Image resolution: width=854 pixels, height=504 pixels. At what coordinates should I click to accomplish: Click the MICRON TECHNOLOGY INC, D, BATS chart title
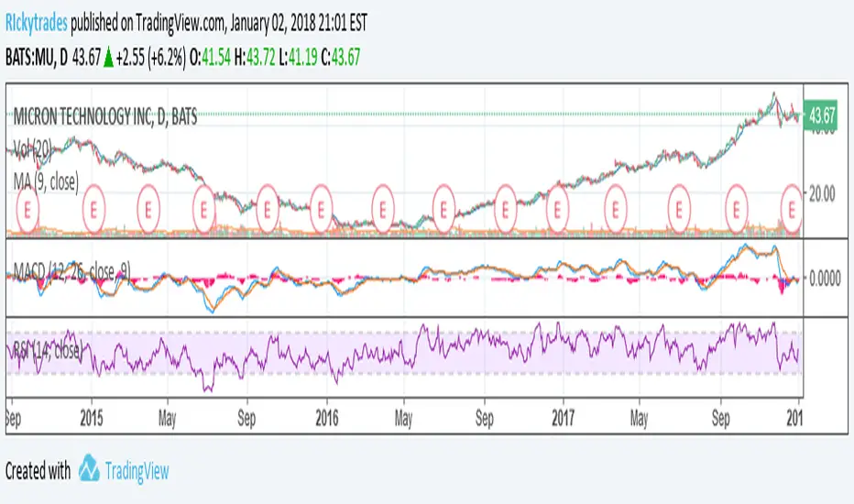(105, 116)
